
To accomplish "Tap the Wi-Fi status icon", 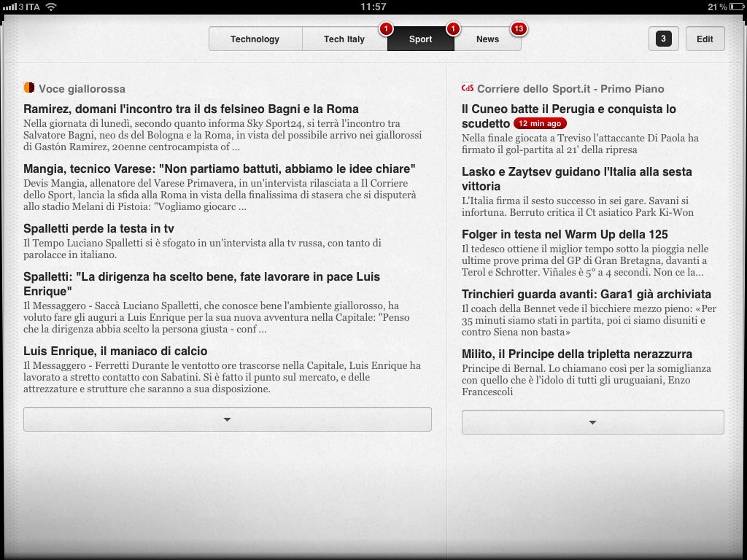I will coord(51,7).
